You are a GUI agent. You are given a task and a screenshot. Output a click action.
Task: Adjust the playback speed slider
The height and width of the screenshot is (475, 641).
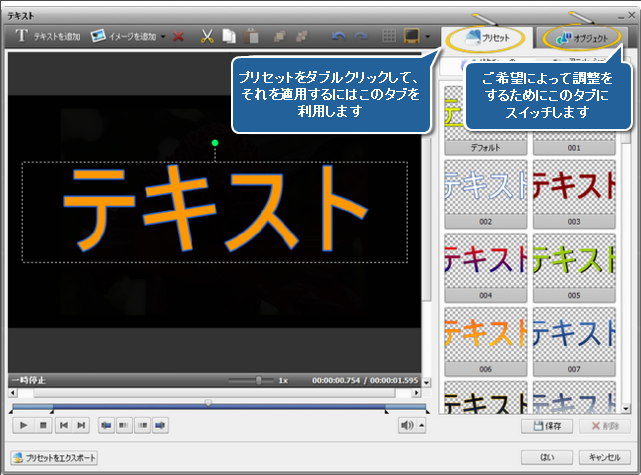[259, 380]
